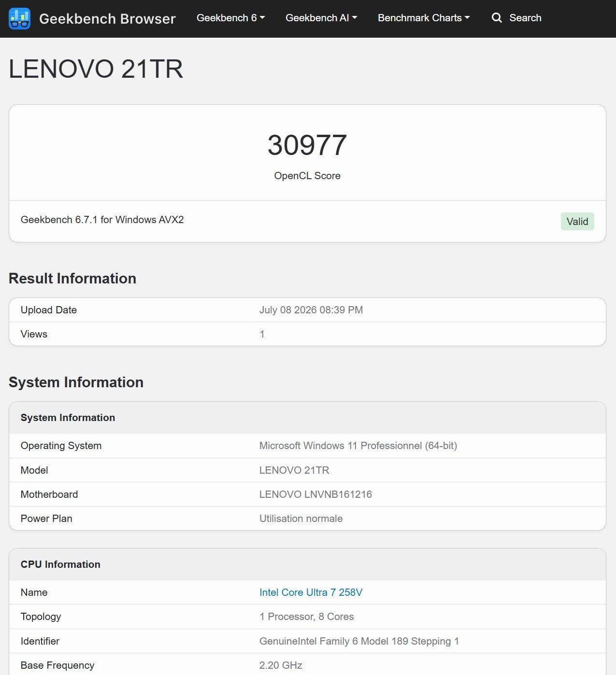Click the Geekbench glasses logo icon
This screenshot has height=675, width=616.
(x=20, y=18)
